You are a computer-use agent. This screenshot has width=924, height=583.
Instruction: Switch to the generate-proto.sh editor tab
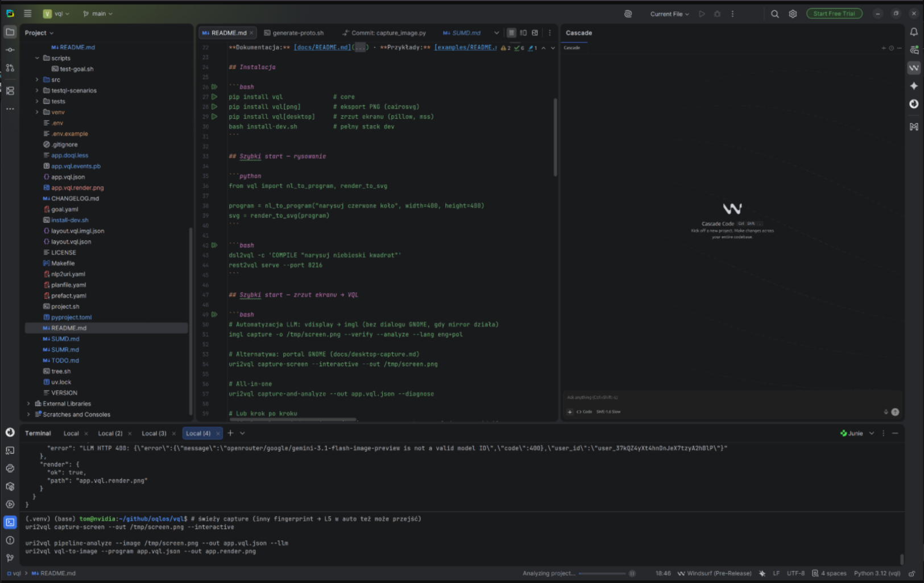pyautogui.click(x=293, y=33)
